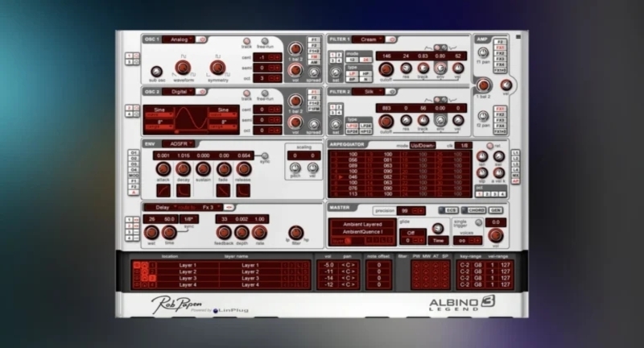Toggle the OSC 1 power button
Image resolution: width=644 pixels, height=348 pixels.
tap(201, 39)
